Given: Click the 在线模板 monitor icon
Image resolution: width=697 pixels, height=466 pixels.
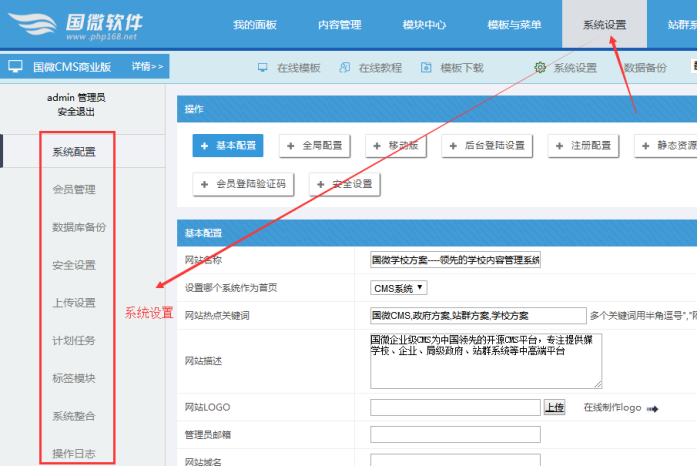Looking at the screenshot, I should click(263, 68).
